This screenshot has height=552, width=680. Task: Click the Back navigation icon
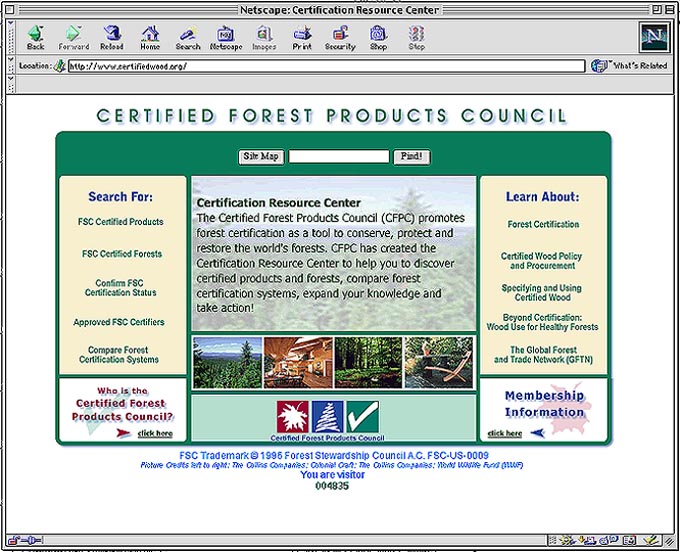(35, 37)
